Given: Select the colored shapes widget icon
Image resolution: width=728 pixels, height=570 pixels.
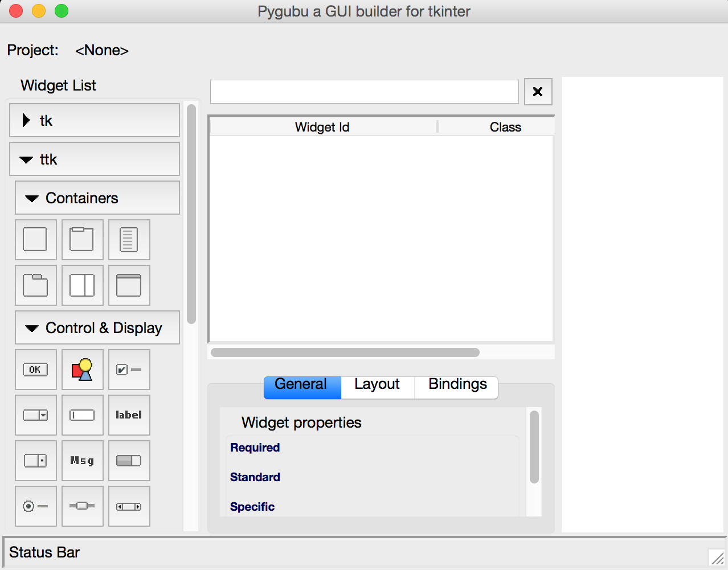Looking at the screenshot, I should (82, 370).
